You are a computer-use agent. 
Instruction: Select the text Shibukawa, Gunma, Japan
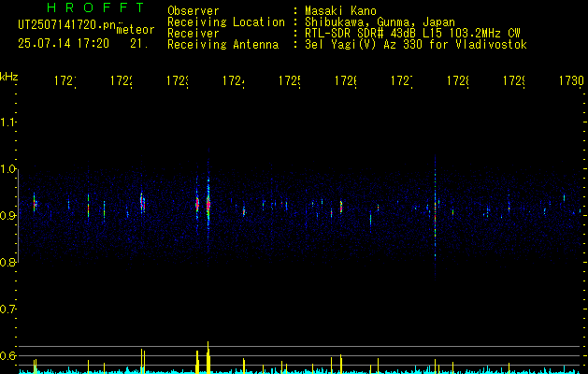pyautogui.click(x=380, y=22)
